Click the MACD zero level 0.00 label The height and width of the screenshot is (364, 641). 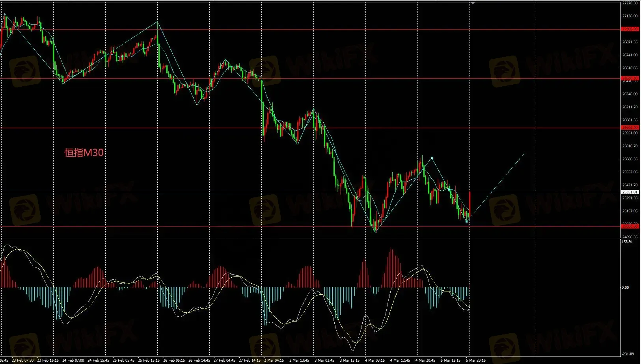[x=626, y=288]
